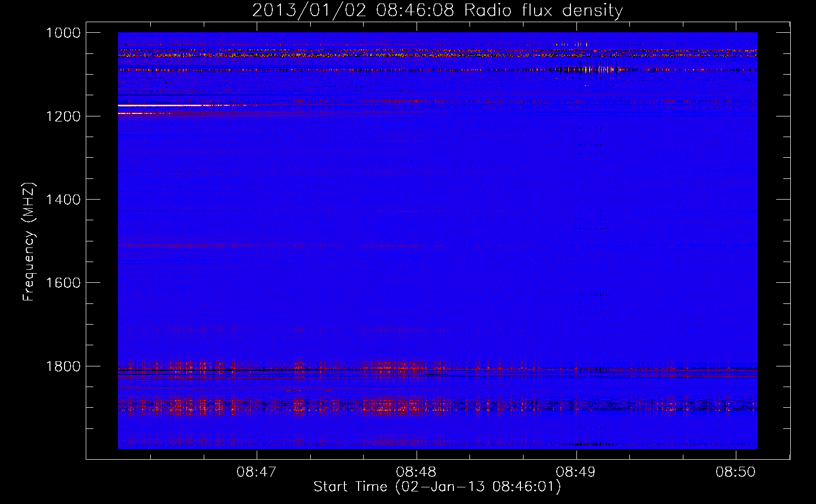Select the 1400 frequency tick label

point(63,200)
